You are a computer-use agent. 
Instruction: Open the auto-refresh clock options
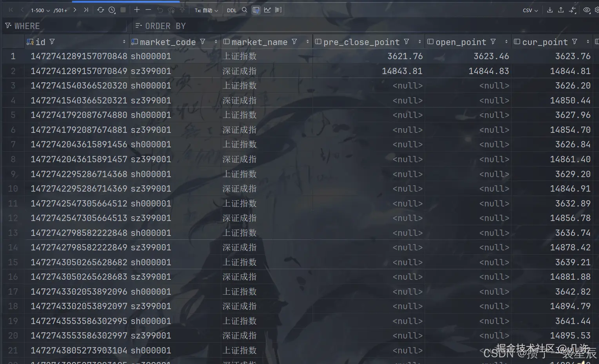112,10
